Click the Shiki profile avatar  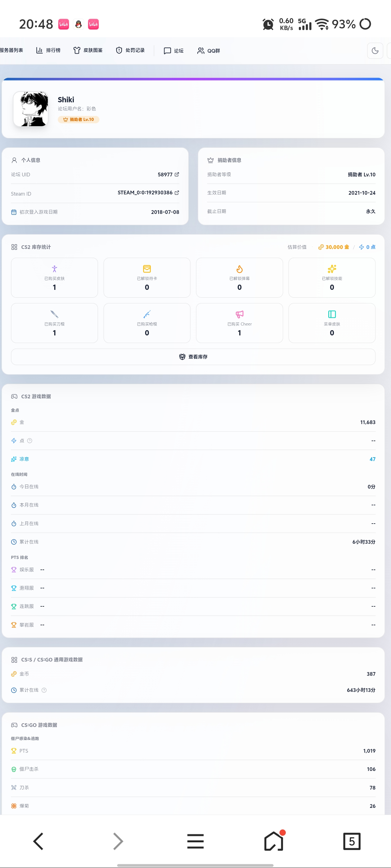[x=31, y=109]
